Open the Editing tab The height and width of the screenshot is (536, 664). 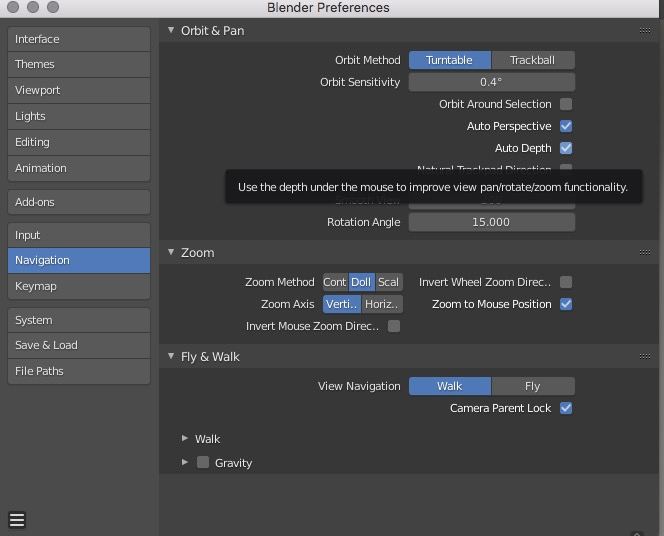tap(79, 142)
